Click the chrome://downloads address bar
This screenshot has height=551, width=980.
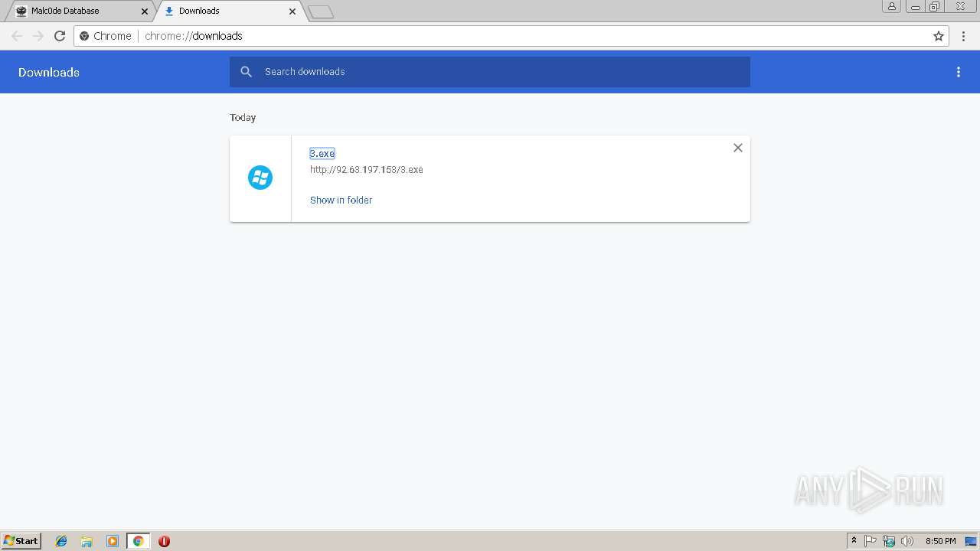pos(511,36)
